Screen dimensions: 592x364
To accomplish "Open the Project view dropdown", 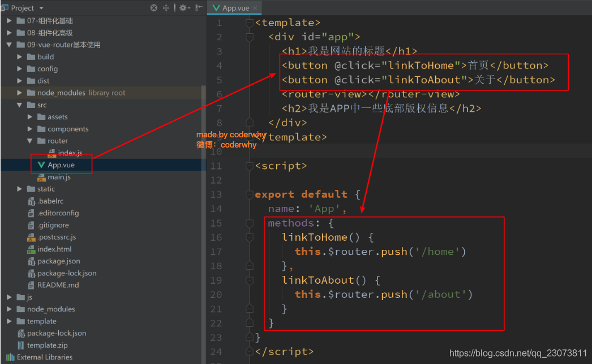I will click(x=41, y=8).
